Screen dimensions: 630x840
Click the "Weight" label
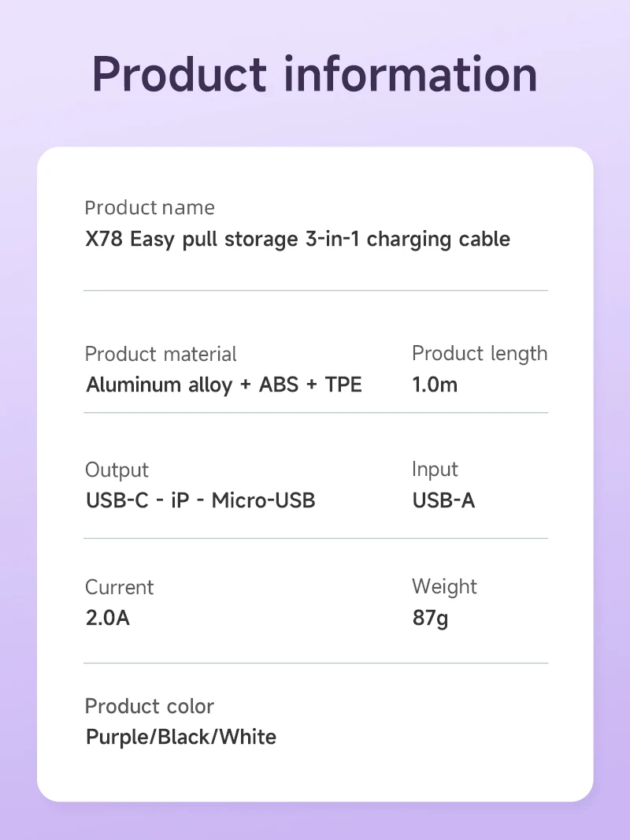click(x=444, y=587)
